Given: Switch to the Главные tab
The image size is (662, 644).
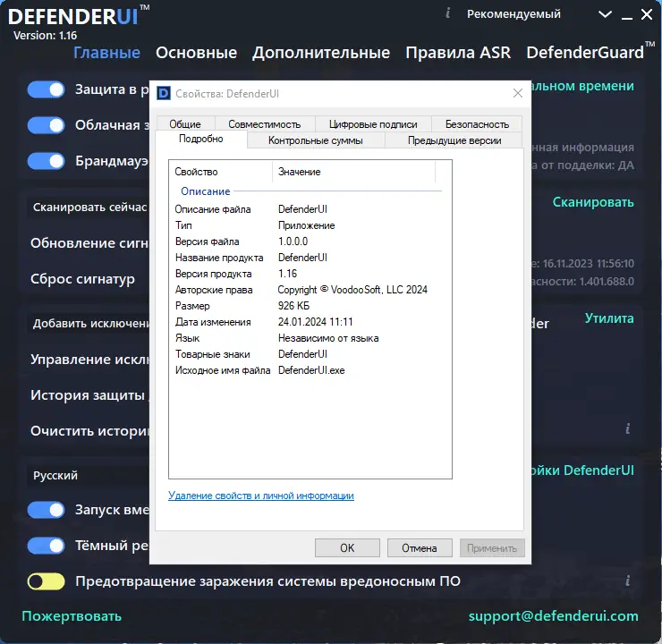Looking at the screenshot, I should pos(106,53).
